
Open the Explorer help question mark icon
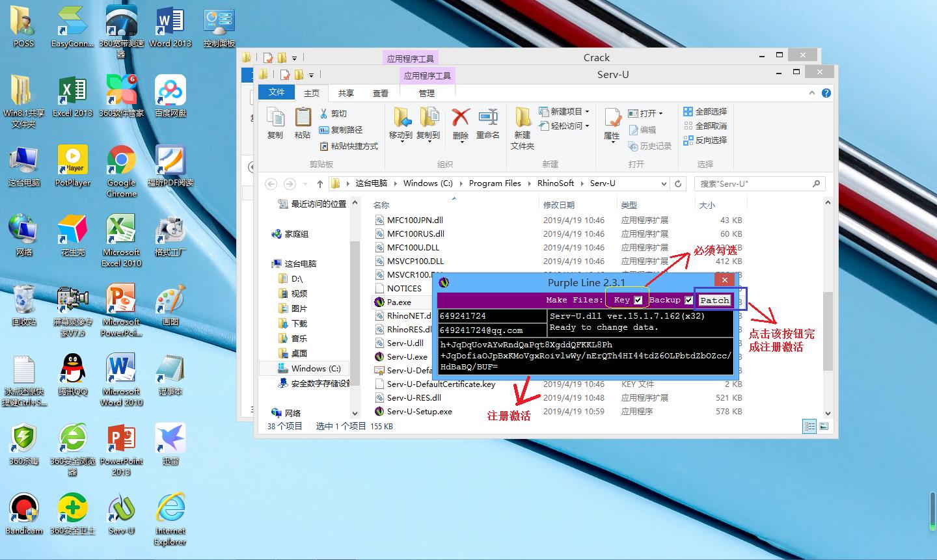tap(826, 93)
